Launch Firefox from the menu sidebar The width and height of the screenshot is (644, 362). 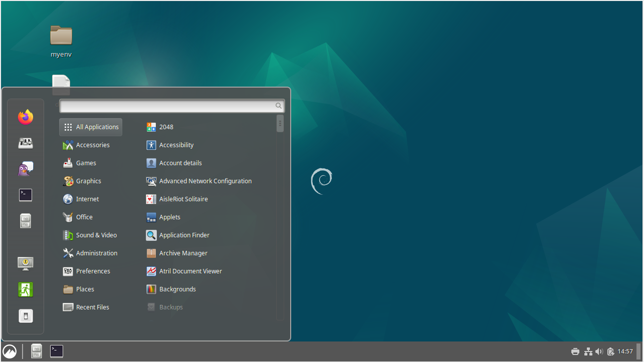[25, 117]
